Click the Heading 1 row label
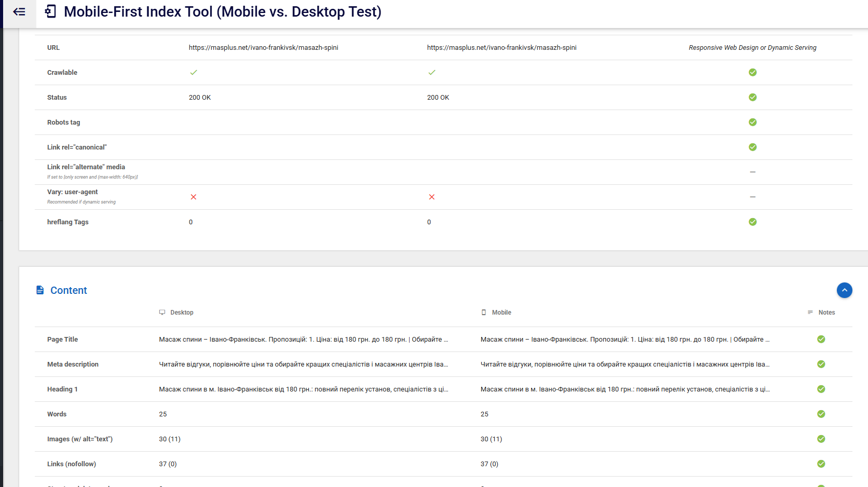The image size is (868, 487). [62, 389]
